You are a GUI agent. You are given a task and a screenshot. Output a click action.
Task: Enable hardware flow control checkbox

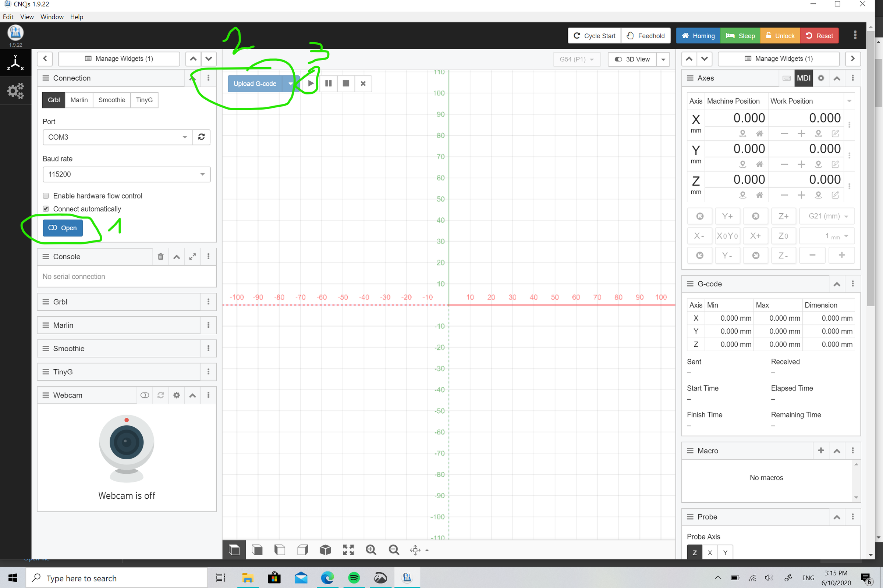click(46, 196)
